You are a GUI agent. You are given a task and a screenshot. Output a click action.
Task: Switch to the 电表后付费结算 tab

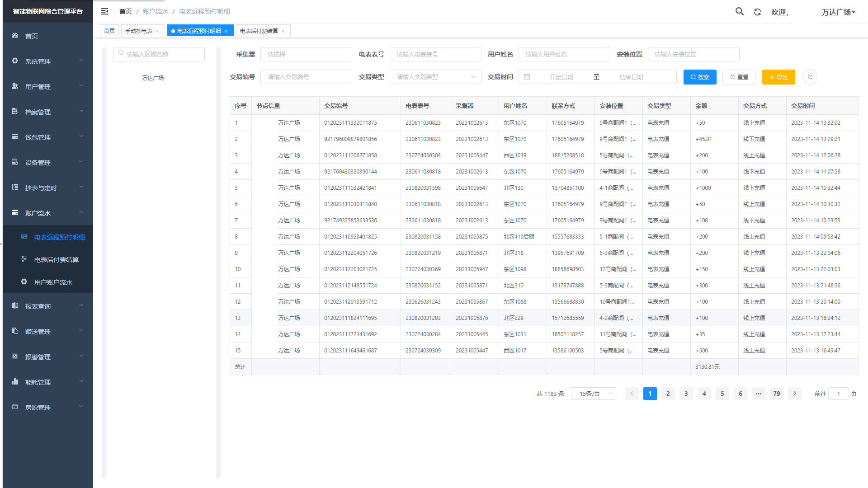(259, 31)
